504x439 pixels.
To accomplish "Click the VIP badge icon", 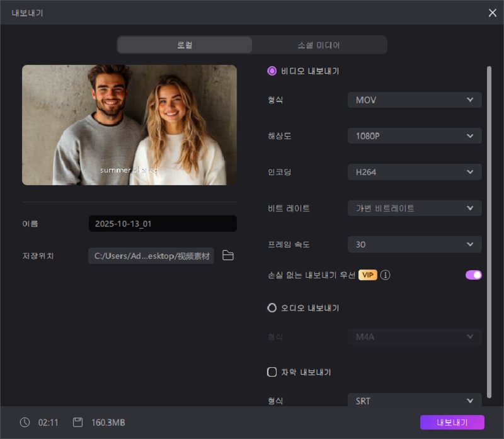I will coord(368,275).
